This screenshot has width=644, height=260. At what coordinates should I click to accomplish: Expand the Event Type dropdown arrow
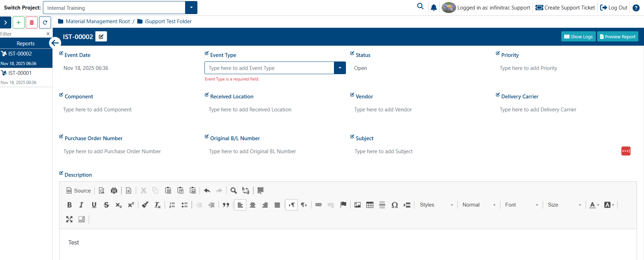(x=340, y=68)
